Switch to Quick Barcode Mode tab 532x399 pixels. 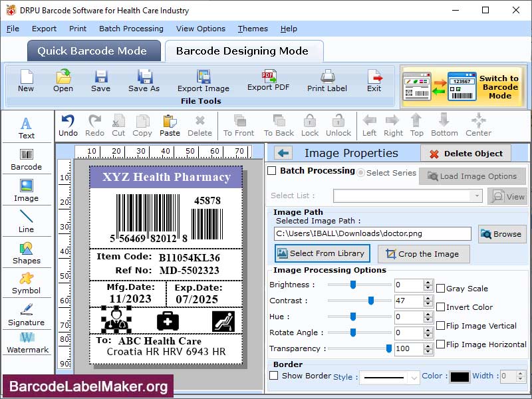(93, 50)
